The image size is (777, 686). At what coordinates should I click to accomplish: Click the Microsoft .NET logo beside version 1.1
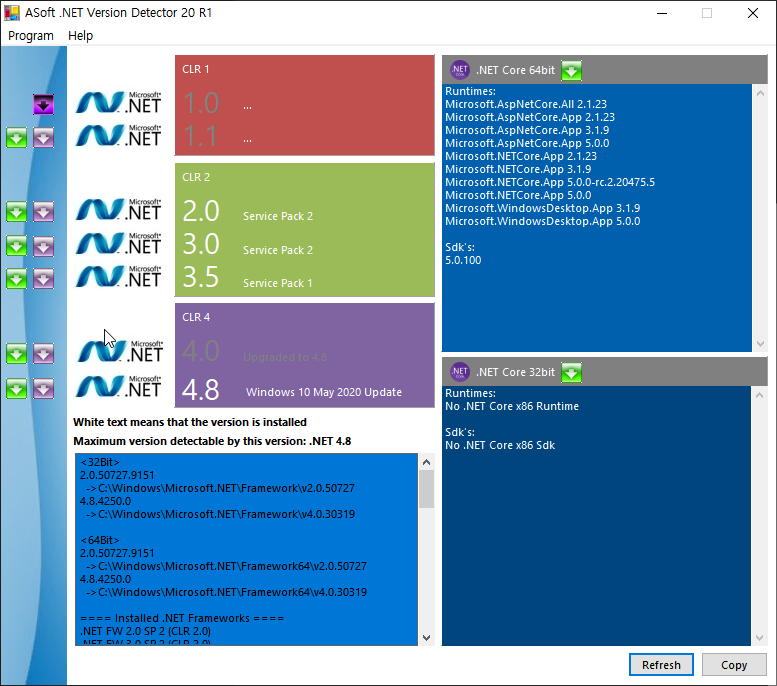(119, 135)
